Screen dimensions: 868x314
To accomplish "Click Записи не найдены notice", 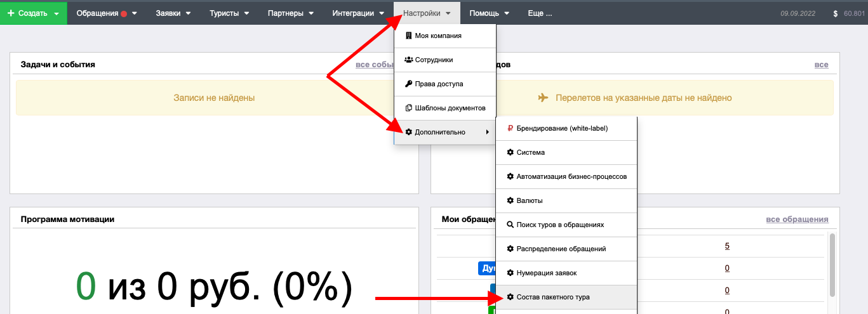I will click(x=214, y=98).
